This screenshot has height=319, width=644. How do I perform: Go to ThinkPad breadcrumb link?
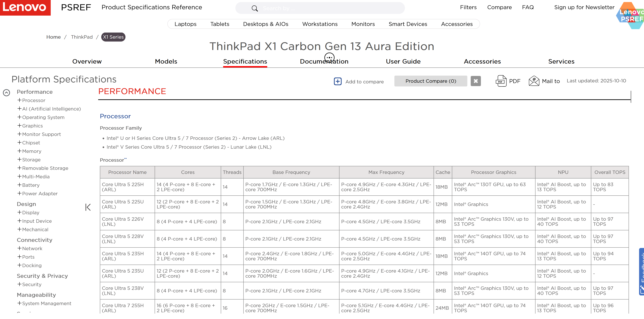(82, 37)
